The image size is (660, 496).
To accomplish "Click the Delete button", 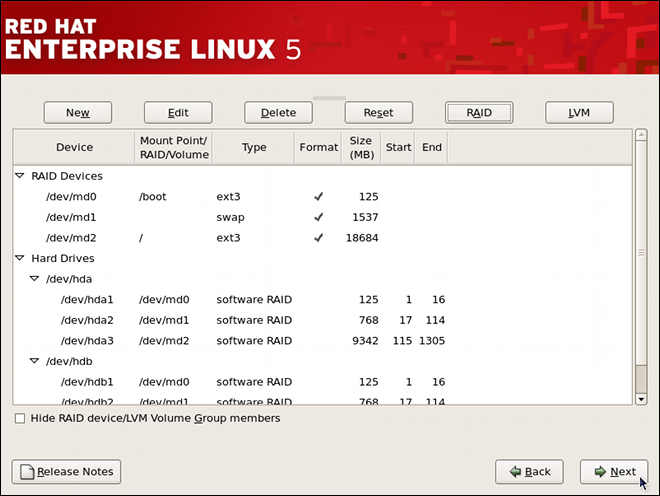I will pos(278,112).
